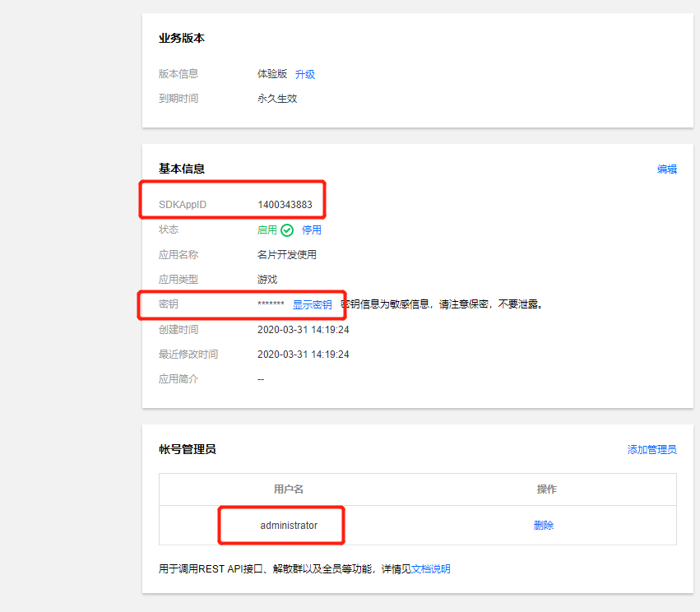Click the 业务版本 section heading
This screenshot has width=700, height=612.
(x=182, y=38)
